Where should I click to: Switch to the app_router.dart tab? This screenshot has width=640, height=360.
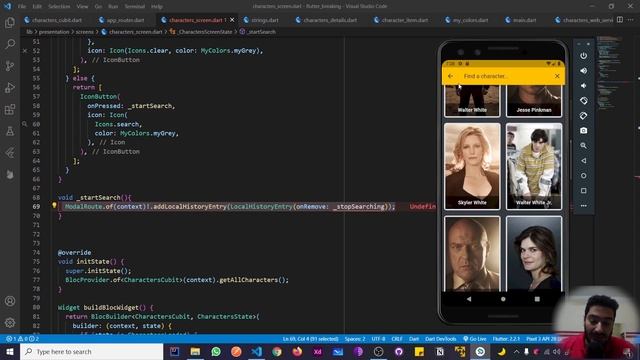point(125,20)
